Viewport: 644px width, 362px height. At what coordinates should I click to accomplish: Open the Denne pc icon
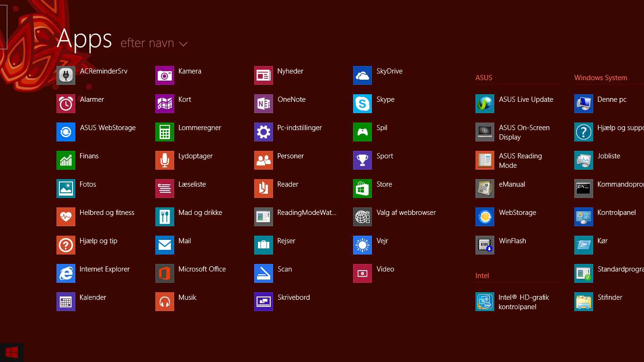click(x=584, y=104)
